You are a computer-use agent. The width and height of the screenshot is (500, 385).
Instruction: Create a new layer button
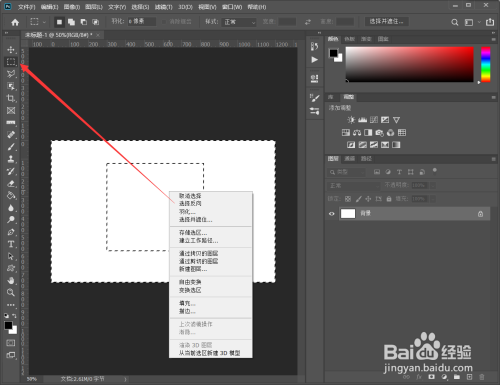pyautogui.click(x=469, y=377)
